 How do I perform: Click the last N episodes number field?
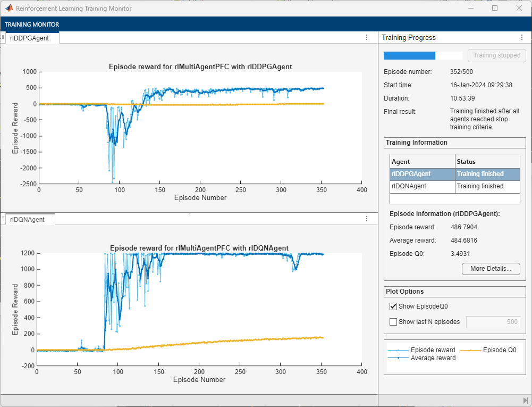493,322
